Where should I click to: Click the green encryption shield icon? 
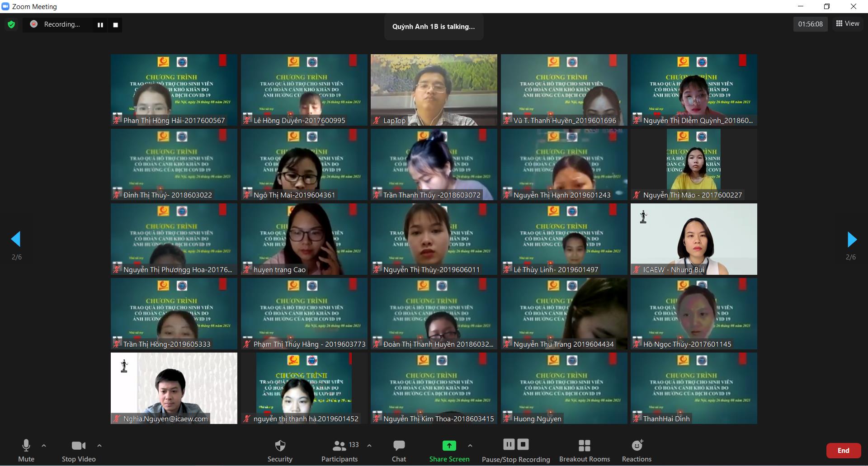pos(11,24)
